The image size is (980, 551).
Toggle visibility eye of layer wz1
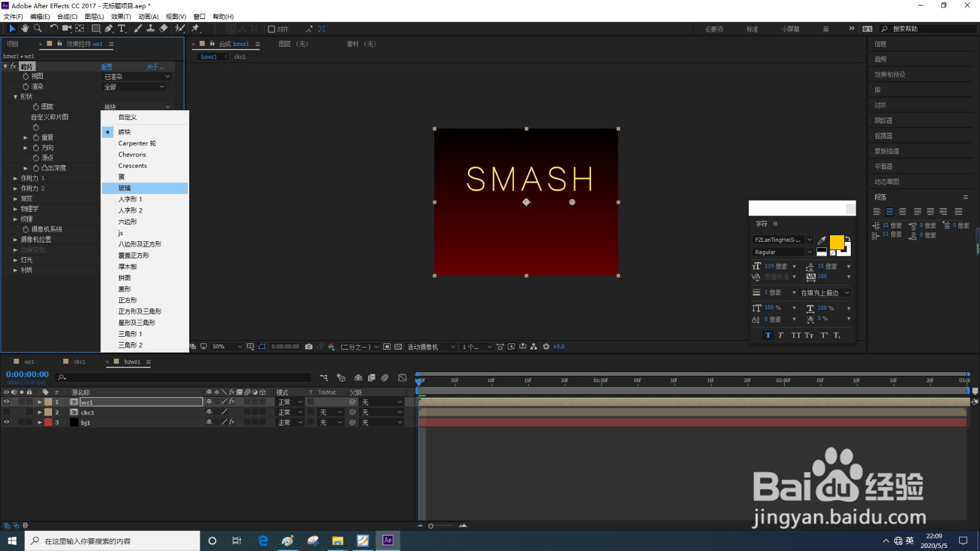(x=7, y=402)
